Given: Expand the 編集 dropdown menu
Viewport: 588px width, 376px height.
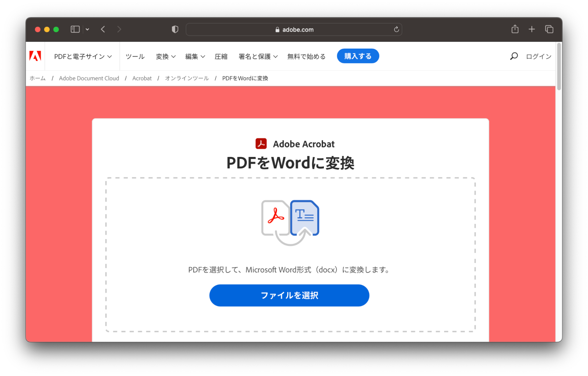Looking at the screenshot, I should click(195, 56).
